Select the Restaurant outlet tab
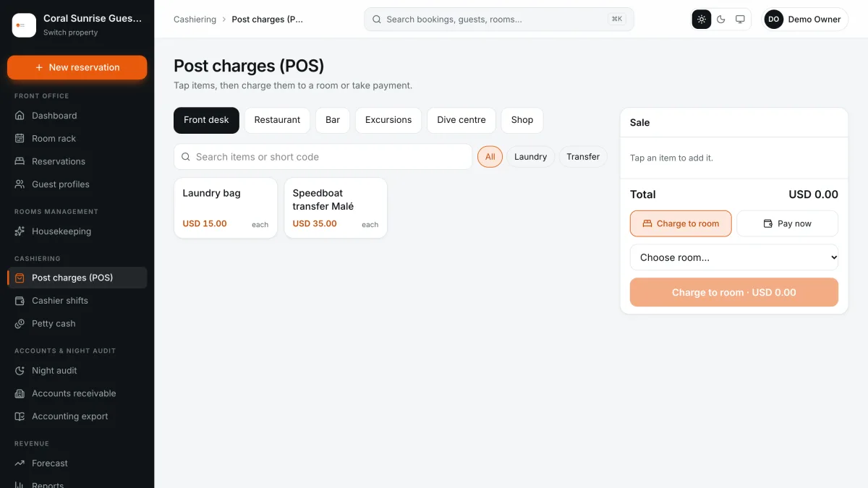The image size is (868, 488). coord(277,120)
